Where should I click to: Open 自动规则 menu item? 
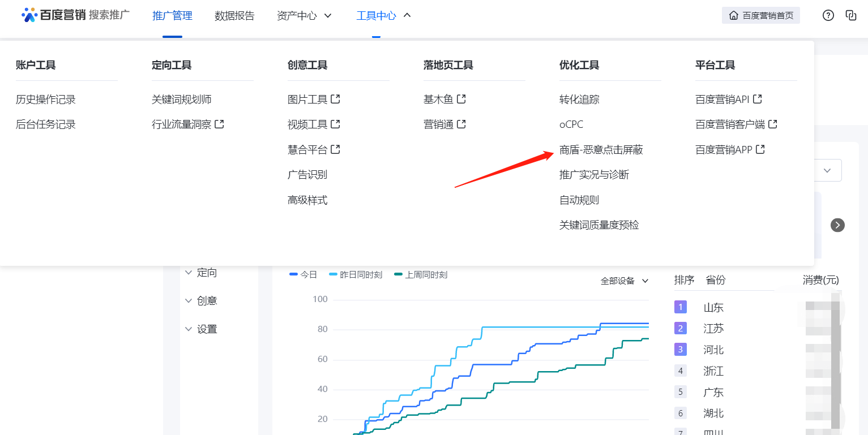click(579, 200)
